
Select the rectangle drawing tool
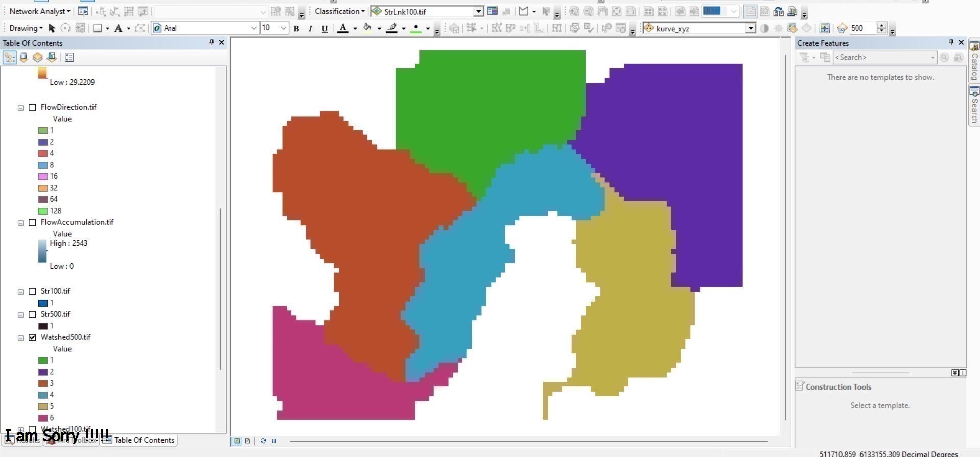[x=97, y=28]
